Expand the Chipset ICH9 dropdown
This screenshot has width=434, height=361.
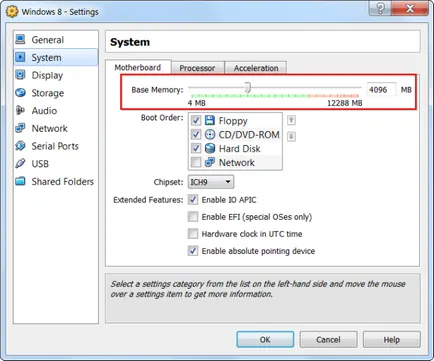(x=211, y=182)
